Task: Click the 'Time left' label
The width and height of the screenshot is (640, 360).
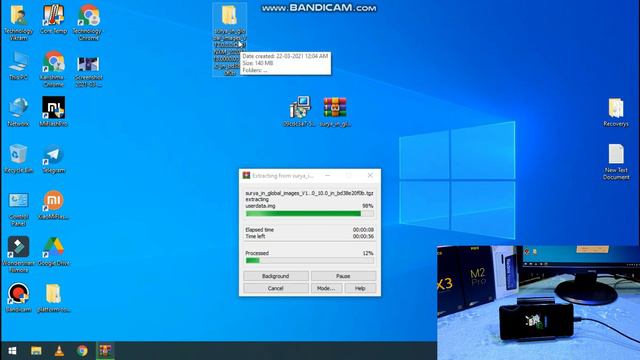Action: pos(256,236)
